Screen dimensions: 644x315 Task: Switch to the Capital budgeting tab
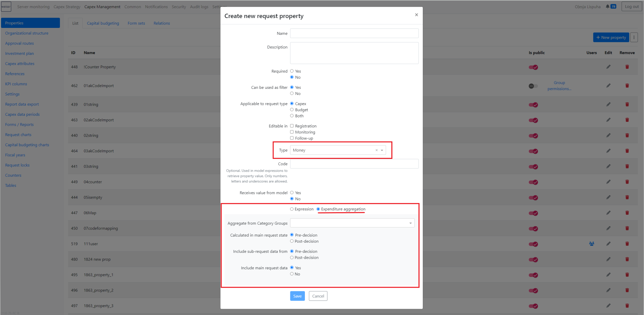click(103, 23)
